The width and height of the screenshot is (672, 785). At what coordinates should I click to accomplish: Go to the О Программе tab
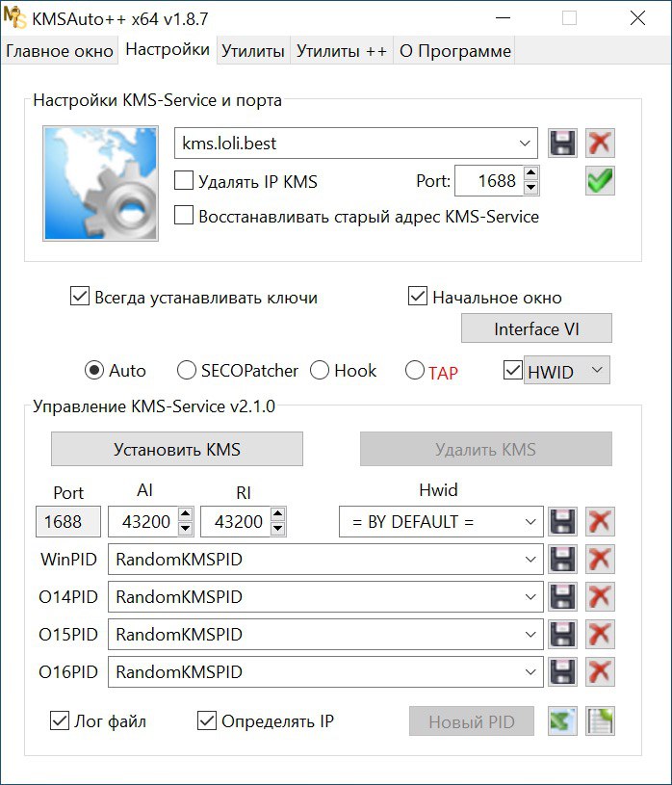tap(454, 51)
